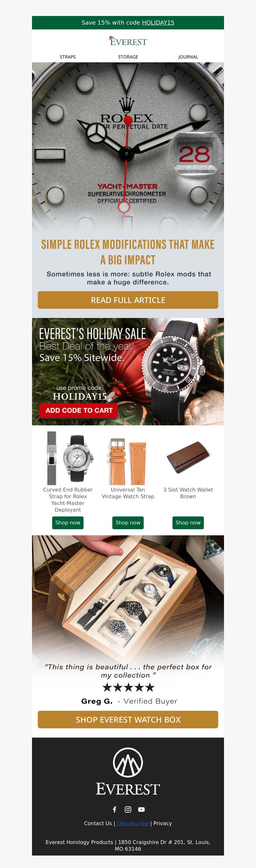
Task: Shop now for 3 Slot Watch Wallet
Action: coord(188,523)
